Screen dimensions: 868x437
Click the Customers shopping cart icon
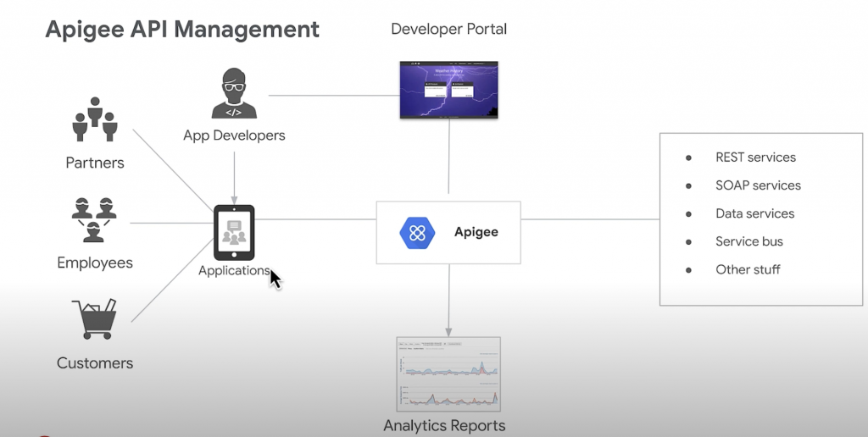pyautogui.click(x=95, y=319)
